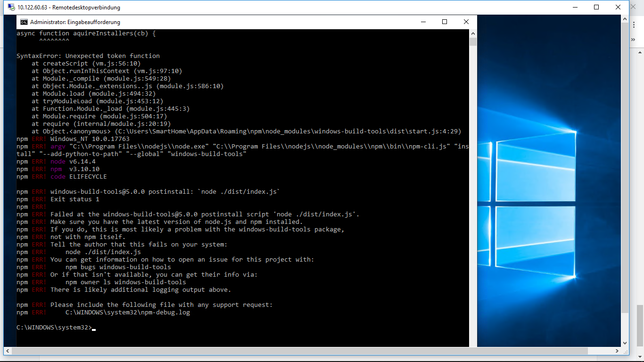
Task: Click the double-chevron overflow icon in background window
Action: 633,40
